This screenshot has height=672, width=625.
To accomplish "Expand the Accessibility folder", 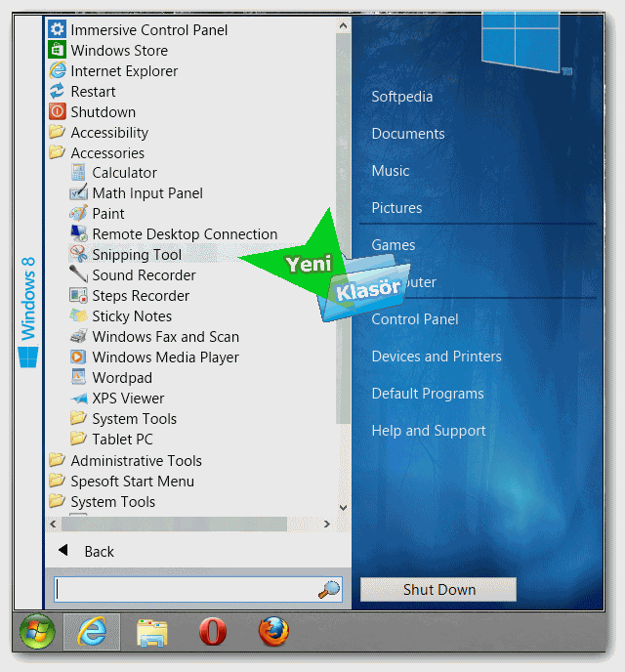I will point(108,133).
